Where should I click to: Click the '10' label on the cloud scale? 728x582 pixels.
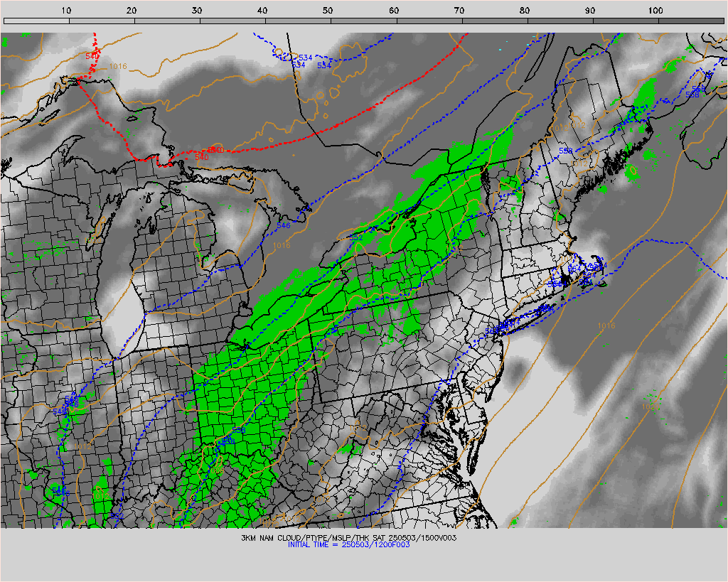tap(66, 10)
